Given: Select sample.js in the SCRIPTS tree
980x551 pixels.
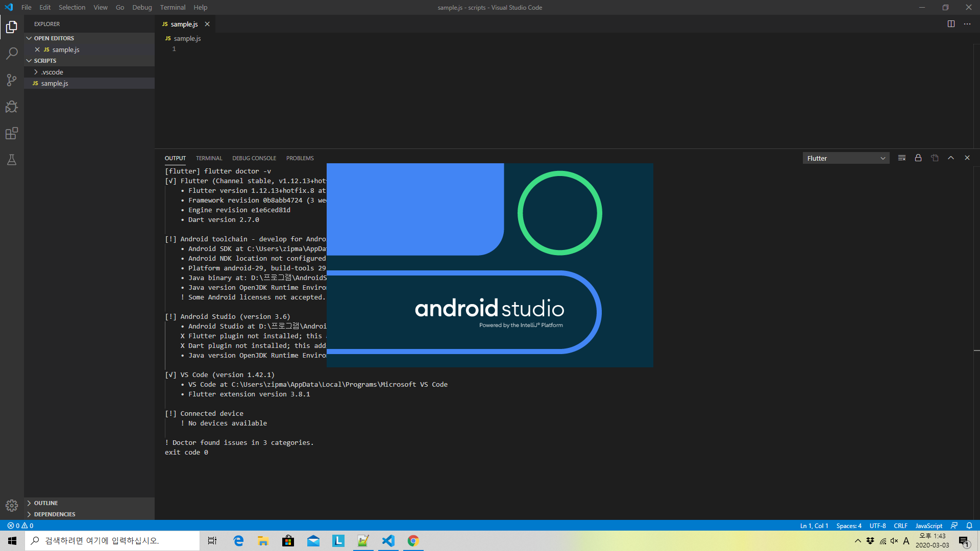Looking at the screenshot, I should pos(89,83).
